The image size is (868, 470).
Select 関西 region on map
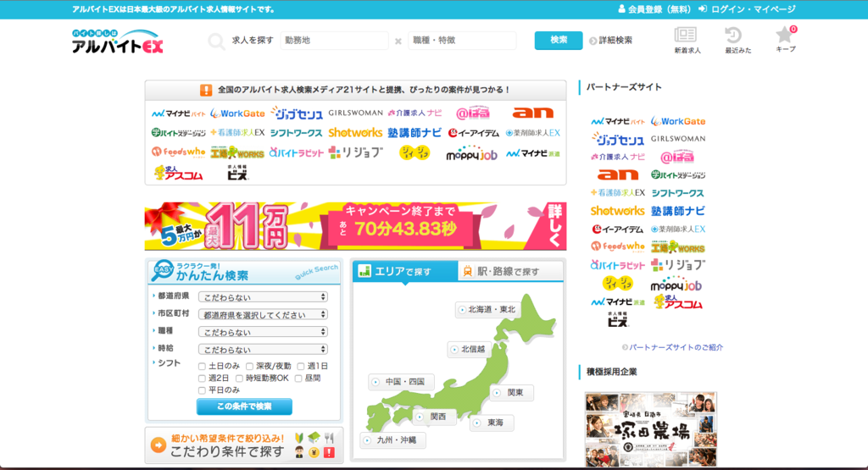tap(434, 417)
